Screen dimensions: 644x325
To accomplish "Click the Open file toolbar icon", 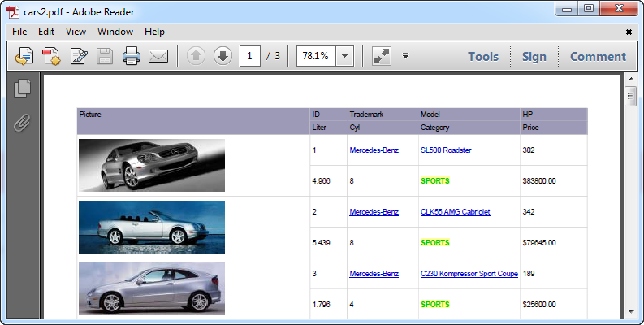I will pos(24,56).
